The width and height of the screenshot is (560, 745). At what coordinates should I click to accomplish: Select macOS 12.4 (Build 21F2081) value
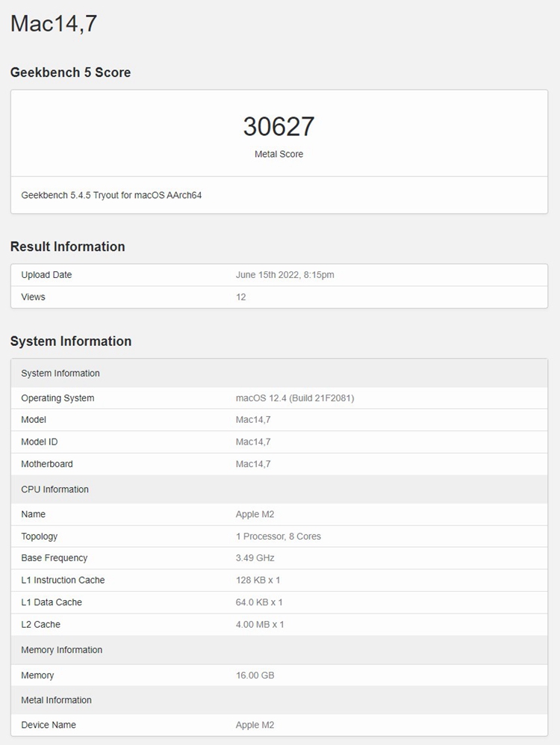(295, 398)
